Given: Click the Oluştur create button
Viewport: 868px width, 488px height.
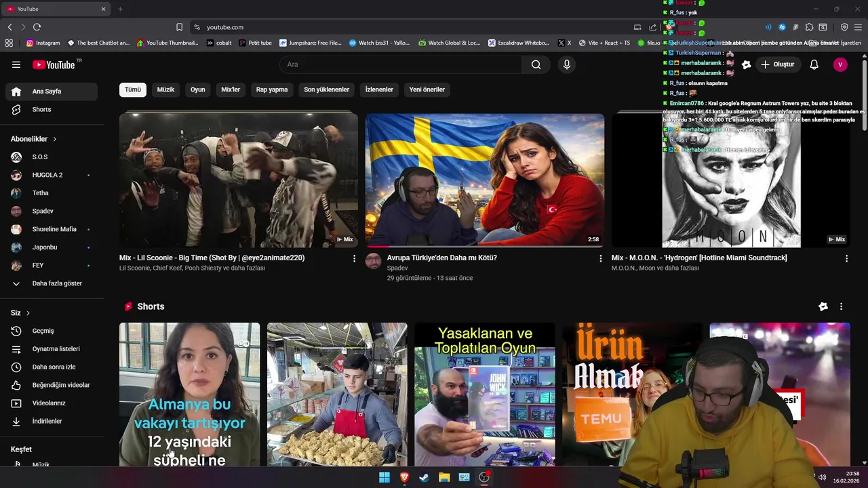Looking at the screenshot, I should (777, 64).
